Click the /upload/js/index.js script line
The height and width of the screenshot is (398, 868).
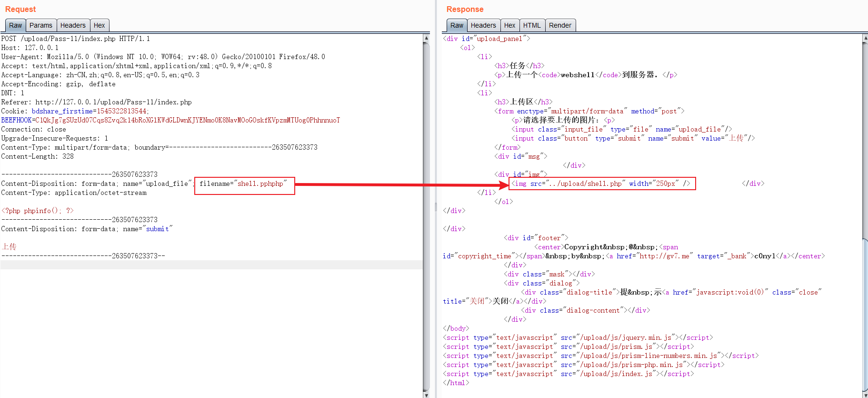[569, 374]
